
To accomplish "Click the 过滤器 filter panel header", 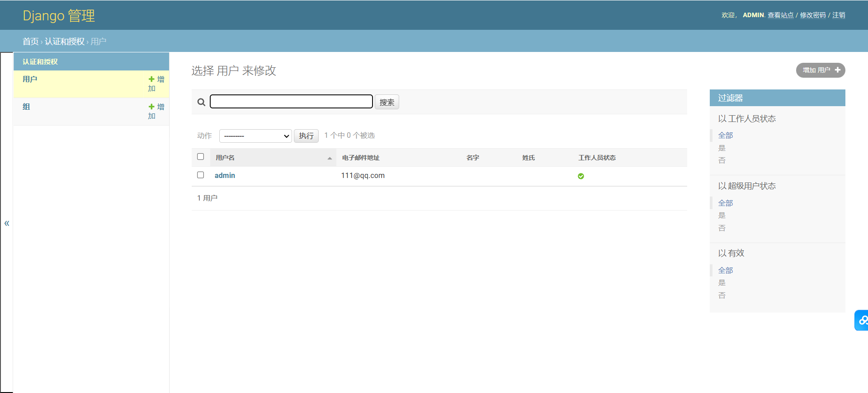I will point(778,98).
